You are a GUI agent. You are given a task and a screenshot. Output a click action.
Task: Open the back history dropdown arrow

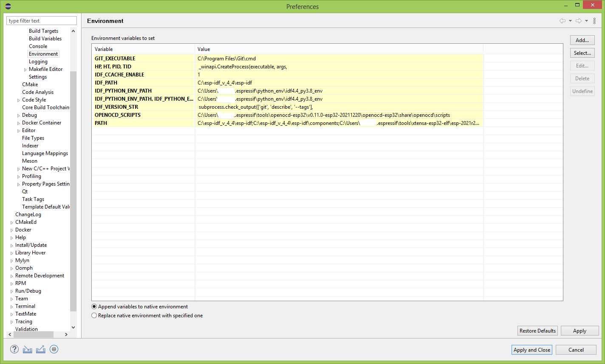570,21
